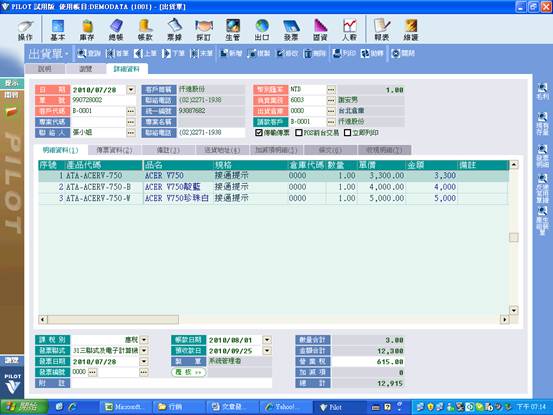Go to the previous record (上筆)
This screenshot has width=553, height=415.
[145, 54]
